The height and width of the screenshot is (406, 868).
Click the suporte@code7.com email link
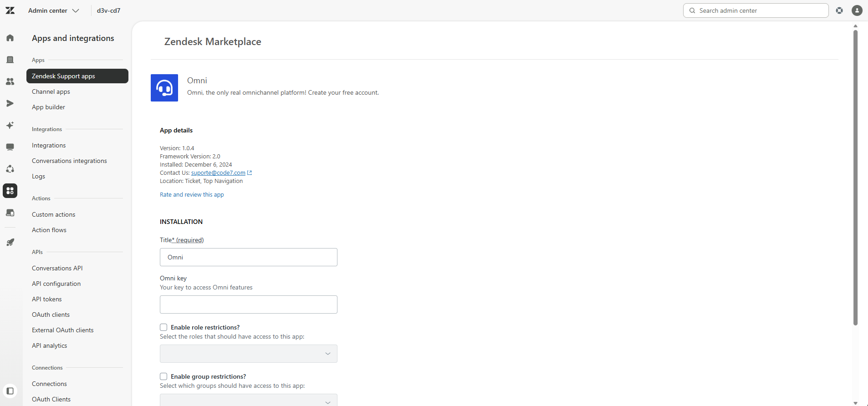[218, 173]
